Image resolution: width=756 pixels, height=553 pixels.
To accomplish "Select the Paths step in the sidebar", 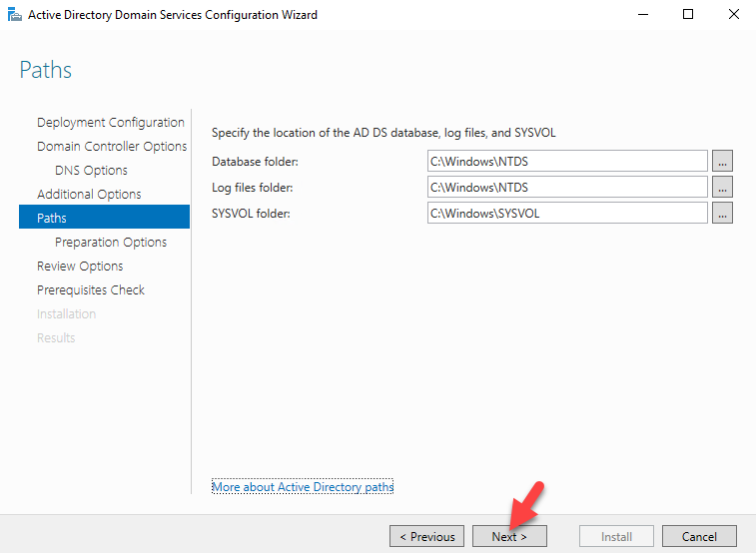I will [x=104, y=217].
